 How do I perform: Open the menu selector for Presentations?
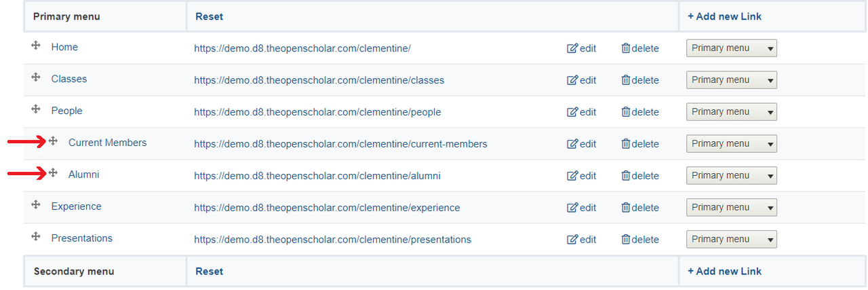(731, 240)
